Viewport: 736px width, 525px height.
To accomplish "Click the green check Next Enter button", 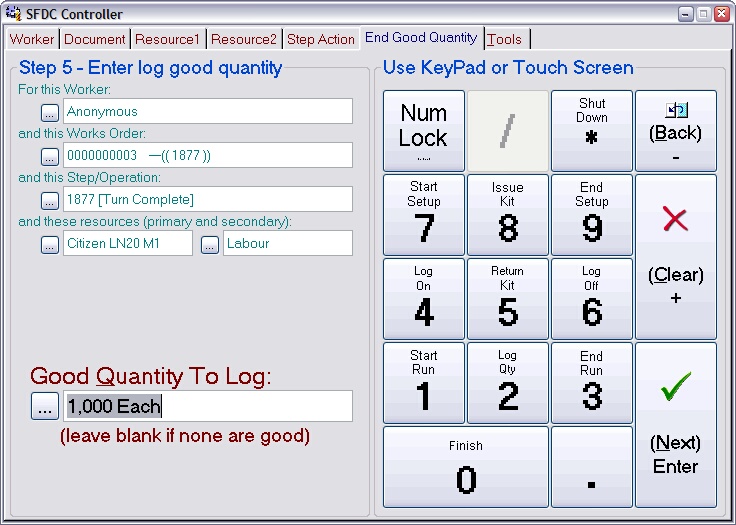I will (x=676, y=425).
